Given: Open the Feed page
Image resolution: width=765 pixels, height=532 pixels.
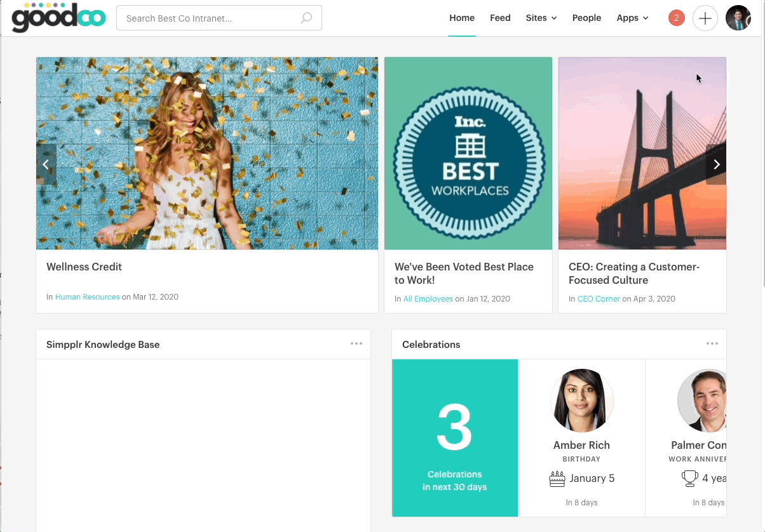Looking at the screenshot, I should tap(500, 18).
